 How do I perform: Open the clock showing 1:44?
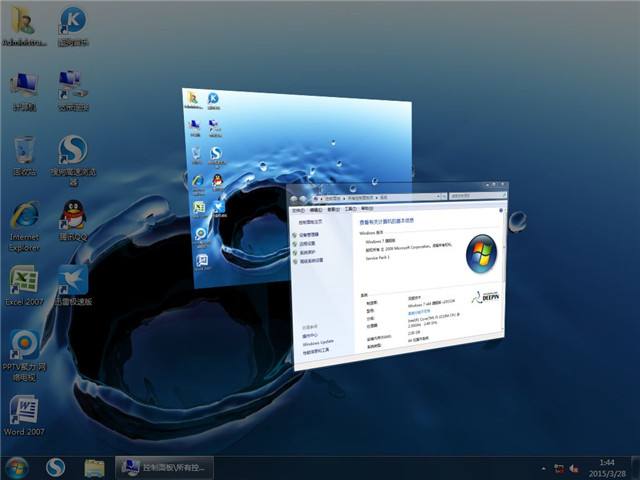(607, 468)
